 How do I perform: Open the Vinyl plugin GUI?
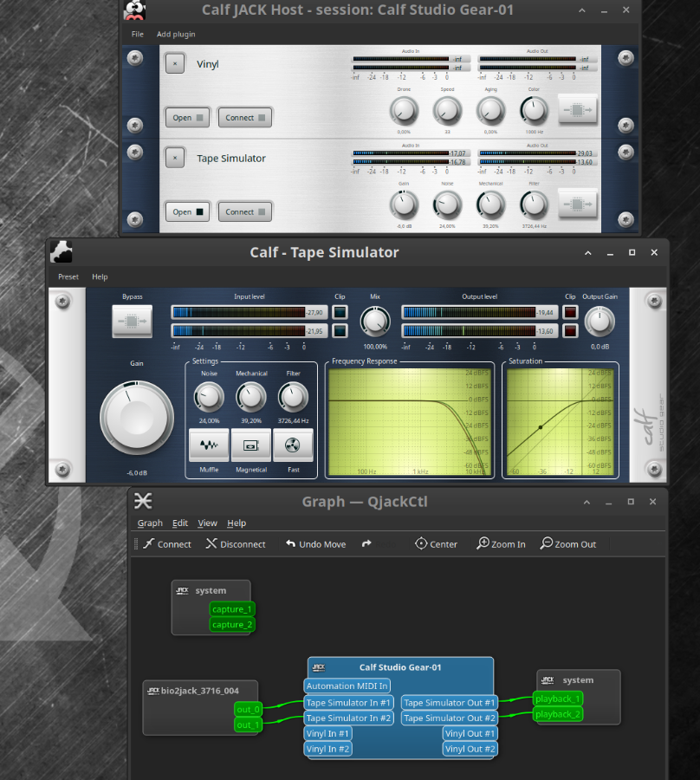187,117
